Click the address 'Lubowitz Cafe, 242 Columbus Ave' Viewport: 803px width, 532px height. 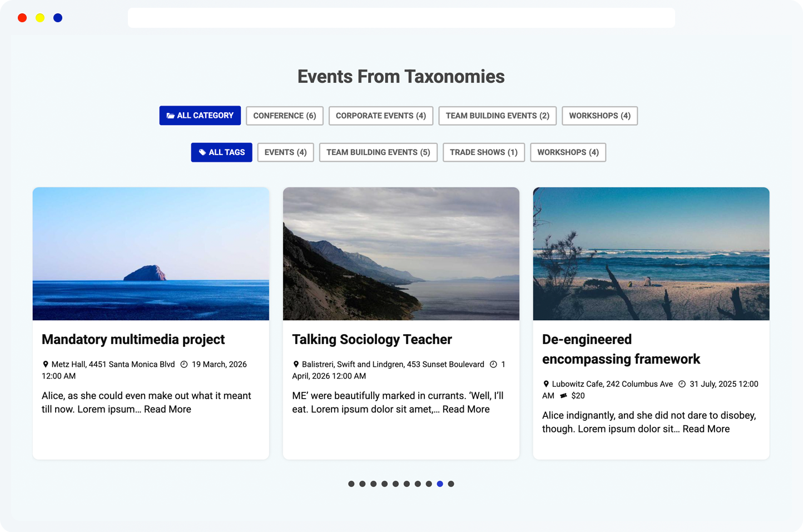612,384
